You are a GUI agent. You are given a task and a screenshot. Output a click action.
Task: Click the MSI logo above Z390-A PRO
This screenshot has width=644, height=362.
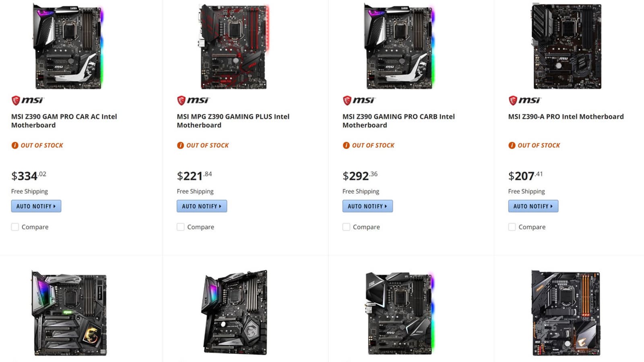click(524, 100)
